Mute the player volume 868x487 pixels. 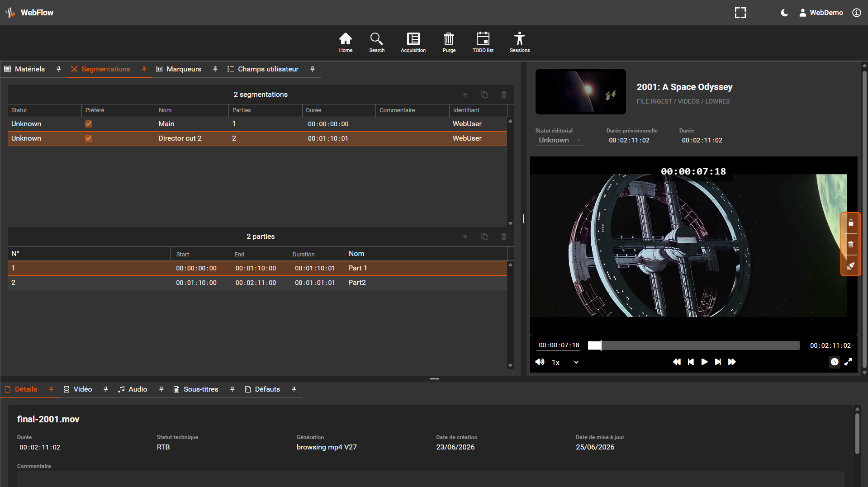coord(540,362)
